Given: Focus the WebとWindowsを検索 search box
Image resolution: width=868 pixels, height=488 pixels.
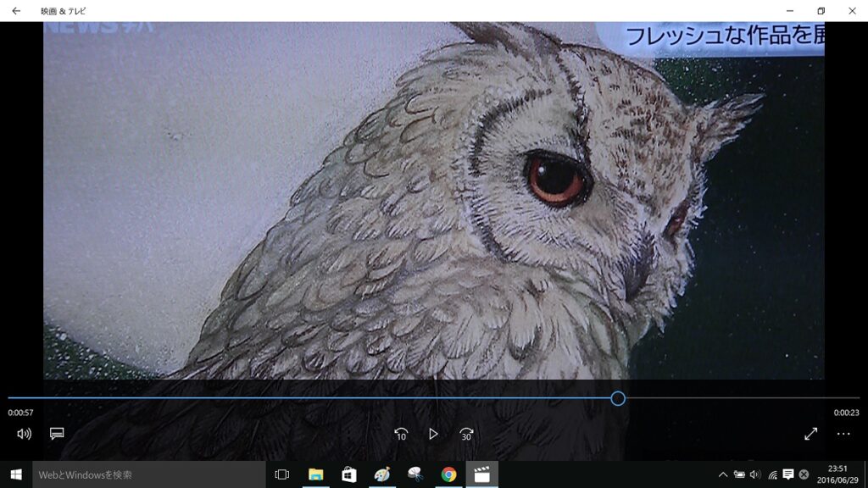Looking at the screenshot, I should (149, 474).
